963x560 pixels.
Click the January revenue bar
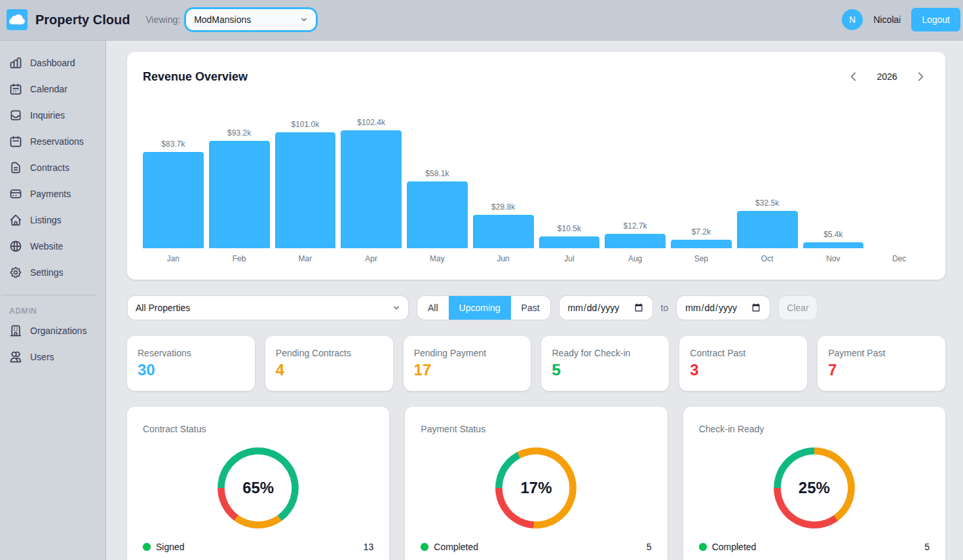173,200
